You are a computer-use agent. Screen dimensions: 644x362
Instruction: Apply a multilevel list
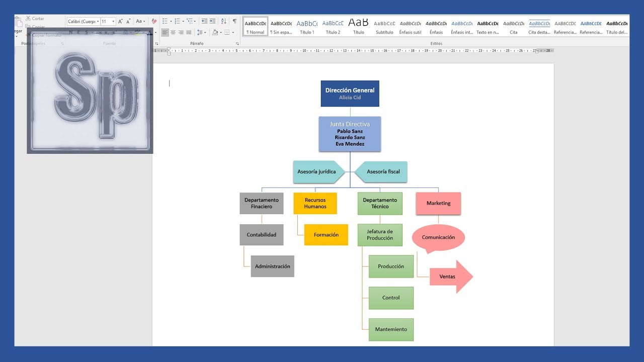190,21
